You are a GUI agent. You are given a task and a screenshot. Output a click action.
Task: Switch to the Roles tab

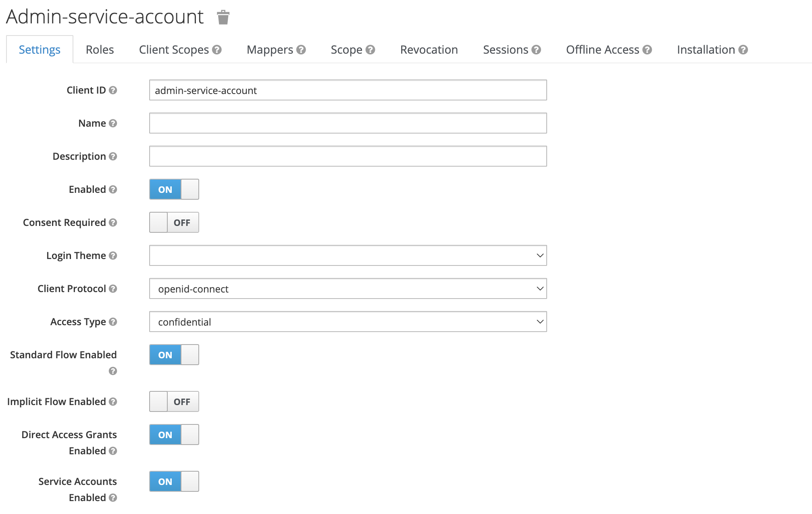(100, 50)
